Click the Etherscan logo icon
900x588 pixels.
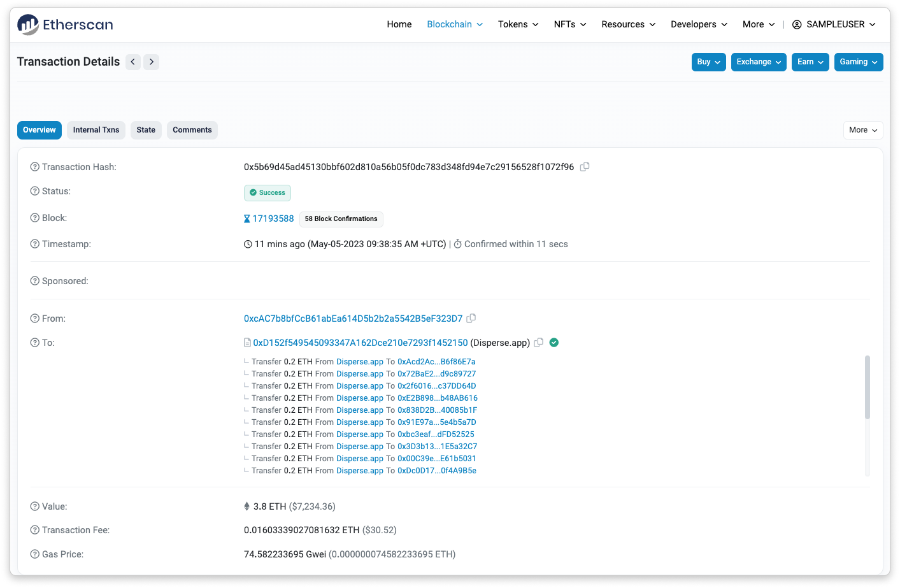[29, 24]
